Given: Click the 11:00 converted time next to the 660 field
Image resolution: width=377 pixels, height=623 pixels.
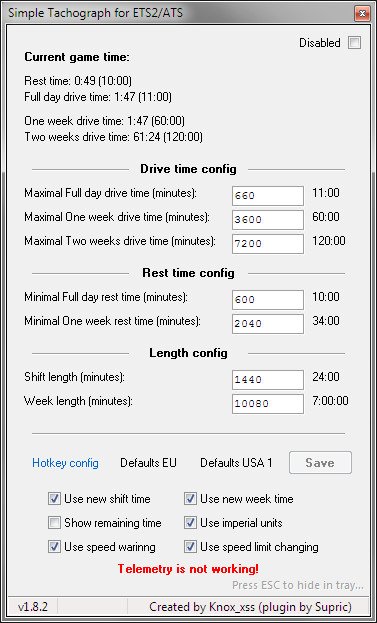Looking at the screenshot, I should (x=326, y=193).
